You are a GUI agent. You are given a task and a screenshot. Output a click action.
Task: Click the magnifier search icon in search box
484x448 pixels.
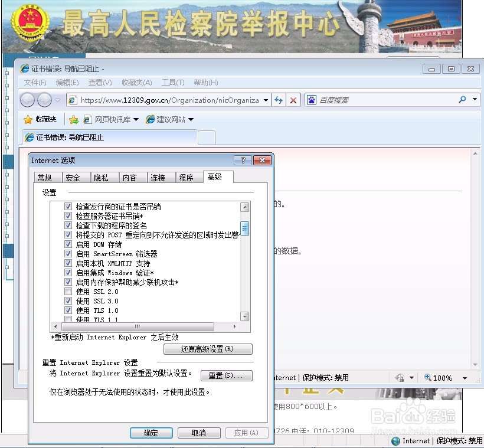462,99
